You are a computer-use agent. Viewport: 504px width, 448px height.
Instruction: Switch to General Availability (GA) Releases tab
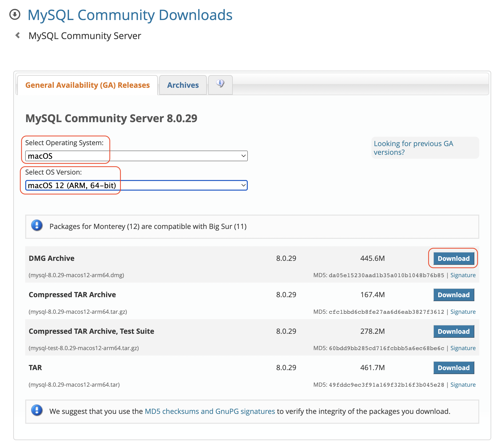(x=88, y=85)
